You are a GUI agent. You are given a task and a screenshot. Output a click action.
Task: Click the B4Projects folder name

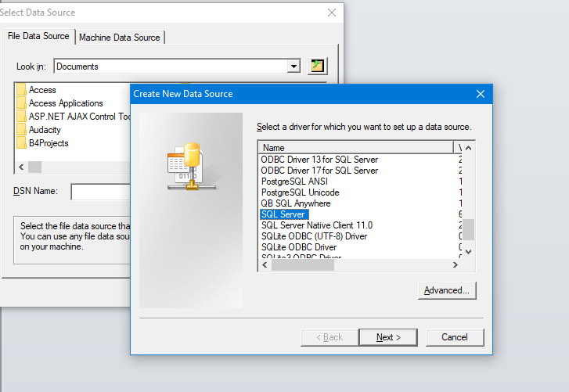[49, 143]
